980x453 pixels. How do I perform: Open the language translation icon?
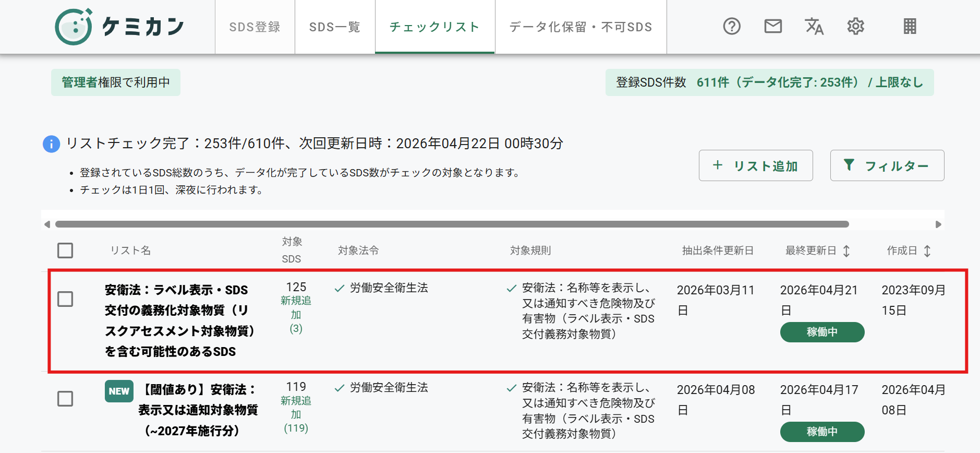pos(814,26)
